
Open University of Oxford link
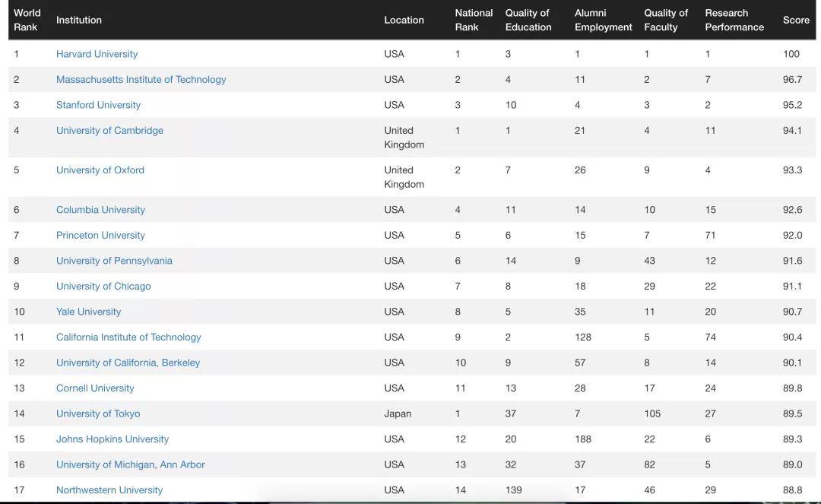(x=100, y=170)
